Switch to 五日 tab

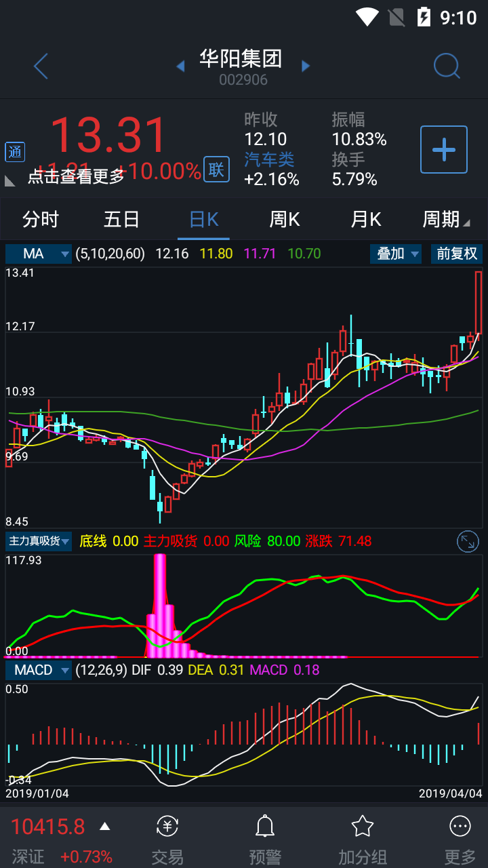(122, 219)
